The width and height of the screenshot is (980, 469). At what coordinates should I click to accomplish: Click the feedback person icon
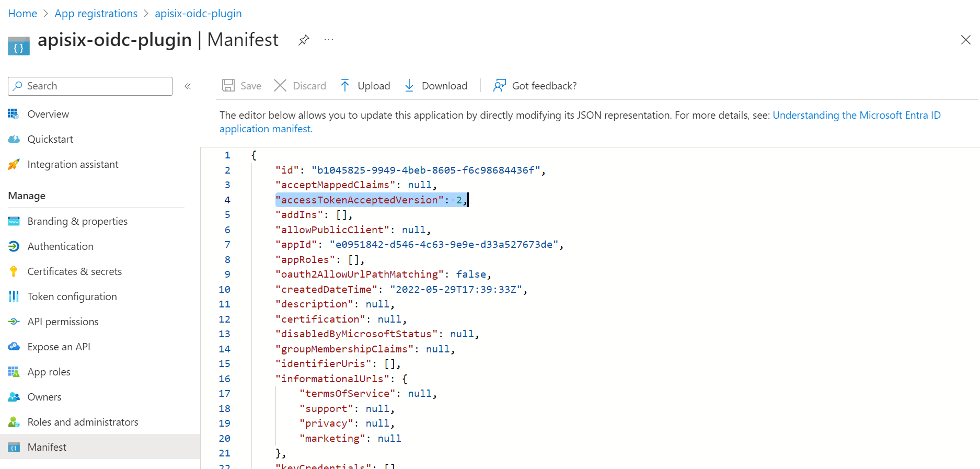[x=500, y=85]
